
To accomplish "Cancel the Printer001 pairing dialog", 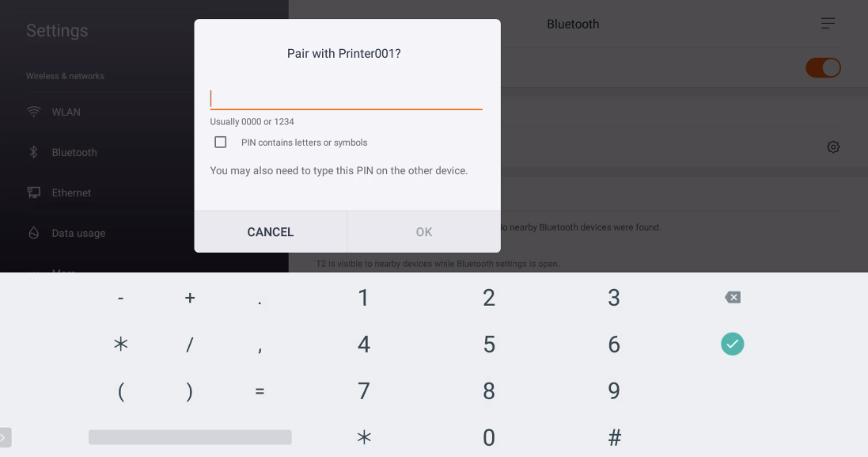I will point(270,232).
